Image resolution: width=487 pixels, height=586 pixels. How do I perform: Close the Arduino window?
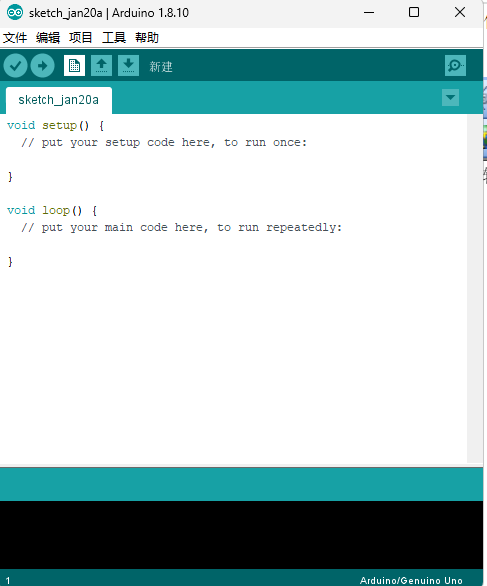(x=460, y=13)
